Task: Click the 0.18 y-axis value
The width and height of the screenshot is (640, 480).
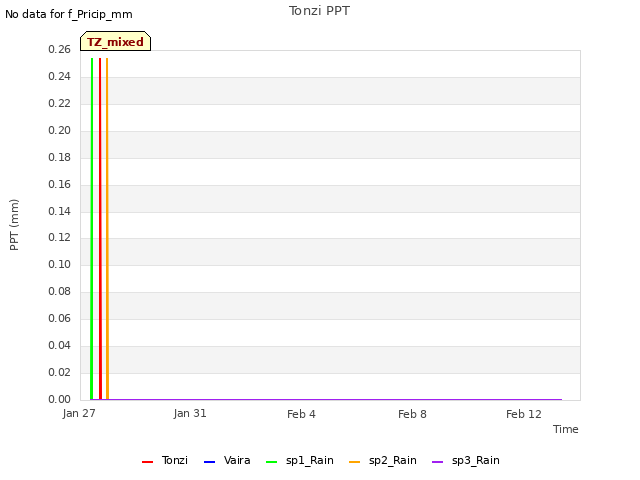Action: (x=59, y=157)
